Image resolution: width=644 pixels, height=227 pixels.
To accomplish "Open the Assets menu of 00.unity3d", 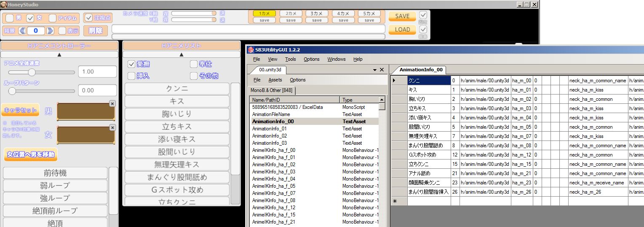I will coord(275,80).
